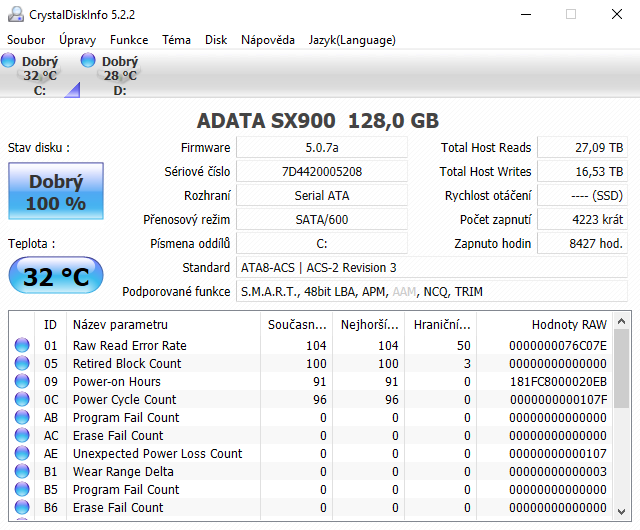Click the drive letter C: field

coord(322,244)
